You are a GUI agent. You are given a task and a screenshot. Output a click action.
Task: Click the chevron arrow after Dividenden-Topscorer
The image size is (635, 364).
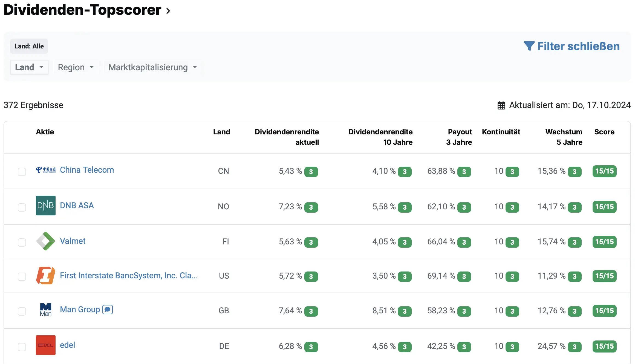pos(168,11)
